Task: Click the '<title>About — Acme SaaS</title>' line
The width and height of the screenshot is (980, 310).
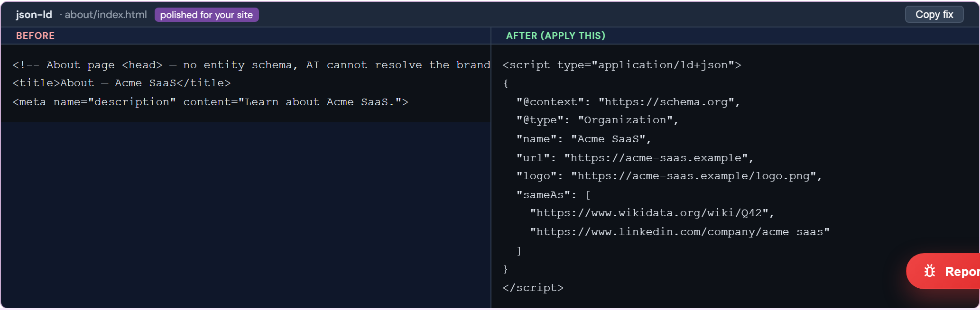Action: 121,83
